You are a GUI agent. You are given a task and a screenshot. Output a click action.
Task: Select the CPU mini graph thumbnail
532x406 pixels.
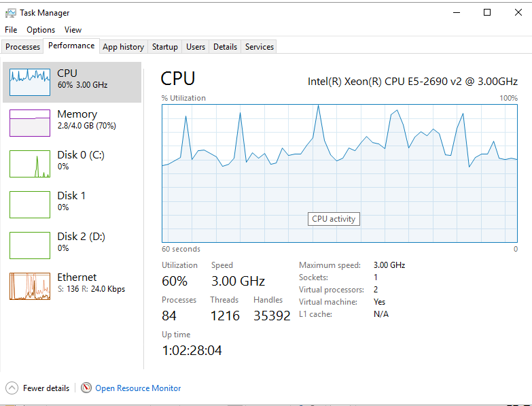click(x=29, y=82)
